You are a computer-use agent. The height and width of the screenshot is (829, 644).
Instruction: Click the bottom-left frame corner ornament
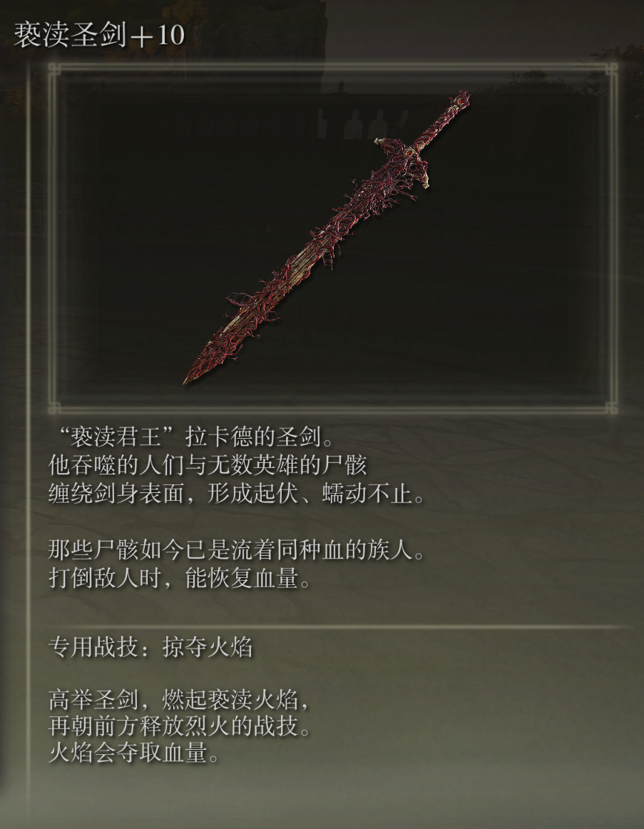(x=53, y=407)
